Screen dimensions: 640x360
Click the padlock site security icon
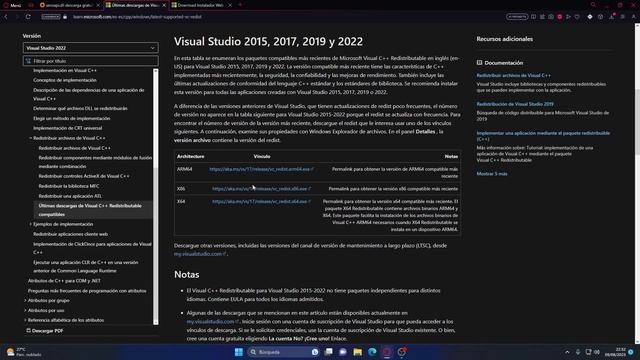pos(65,17)
